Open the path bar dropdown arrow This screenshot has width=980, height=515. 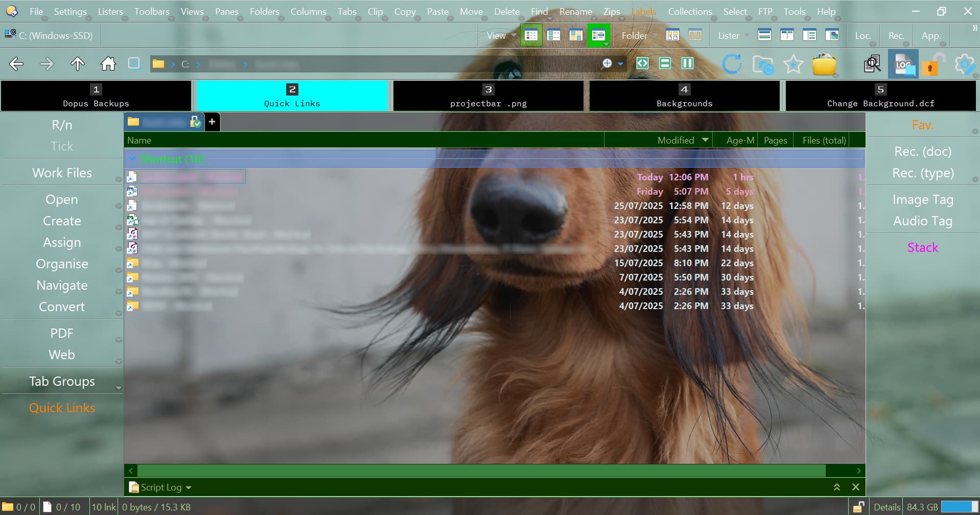(x=620, y=64)
